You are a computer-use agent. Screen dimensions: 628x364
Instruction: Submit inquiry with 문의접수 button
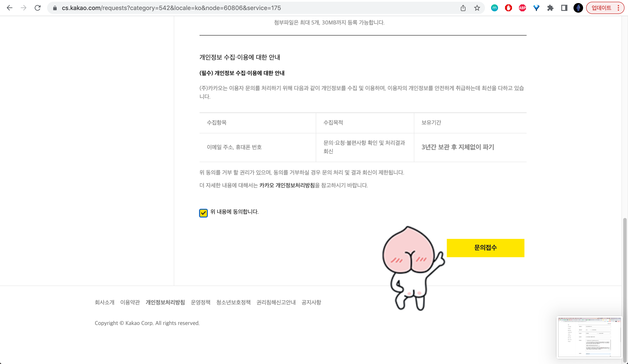(485, 248)
